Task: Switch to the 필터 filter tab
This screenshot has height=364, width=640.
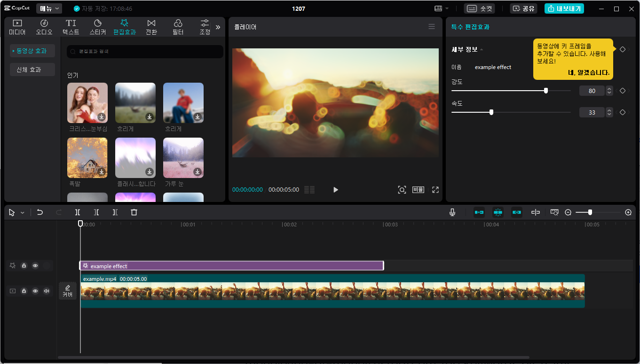Action: tap(178, 27)
